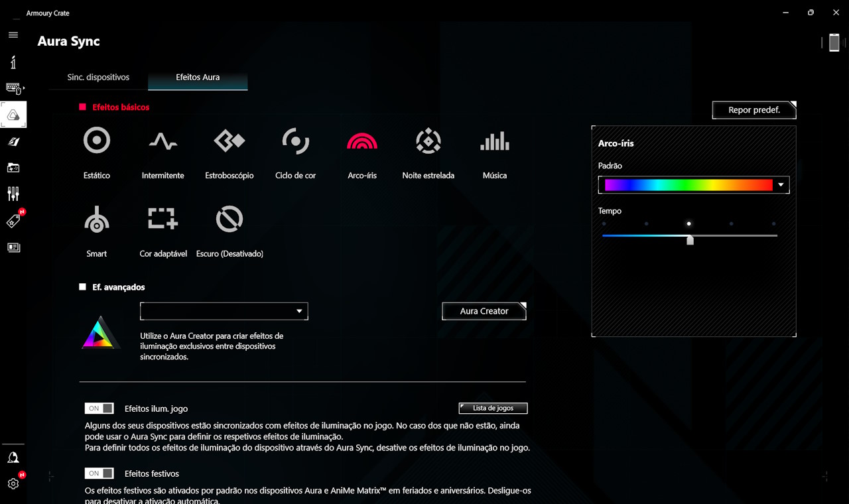The height and width of the screenshot is (504, 849).
Task: Click the device phone icon at top right
Action: [834, 42]
